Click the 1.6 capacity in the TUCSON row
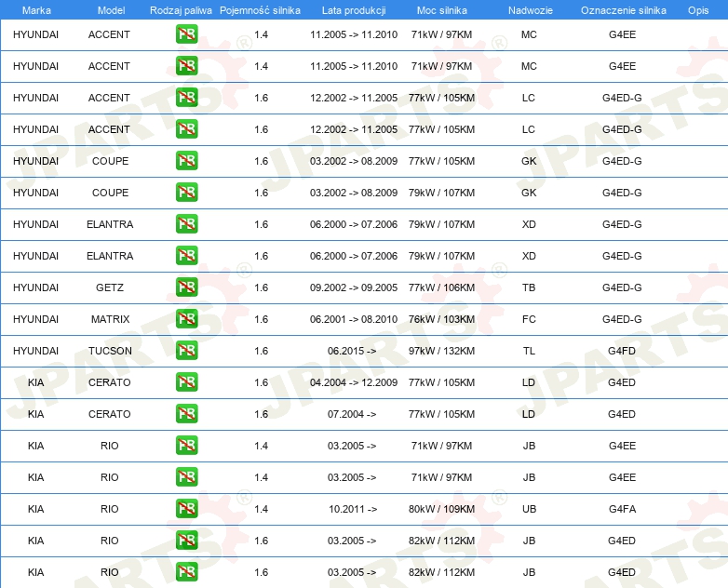This screenshot has height=588, width=728. [x=261, y=351]
